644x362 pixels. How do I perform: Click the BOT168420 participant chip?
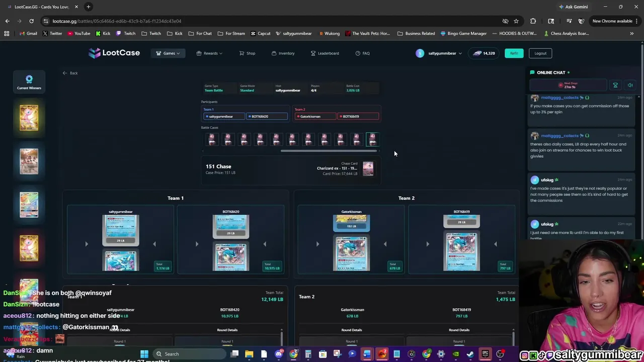coord(267,116)
